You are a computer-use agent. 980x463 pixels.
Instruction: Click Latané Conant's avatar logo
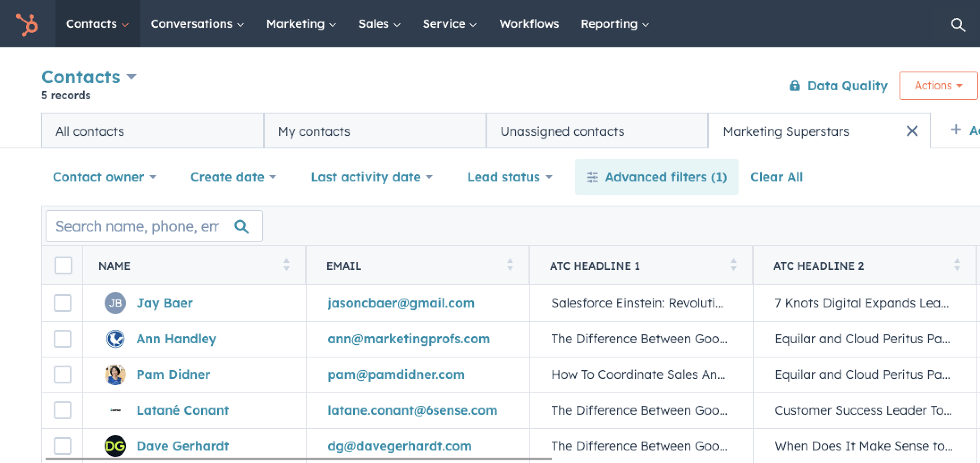pos(115,410)
